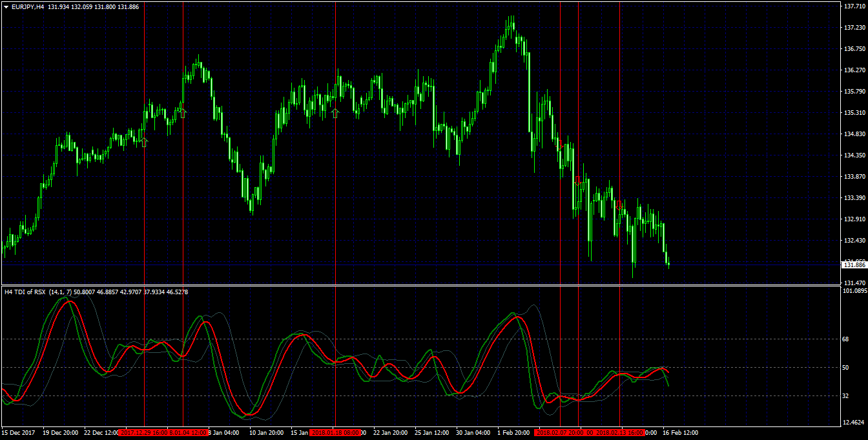Click the 15 Dec 2017 date label
Viewport: 868px width, 440px height.
pyautogui.click(x=18, y=433)
